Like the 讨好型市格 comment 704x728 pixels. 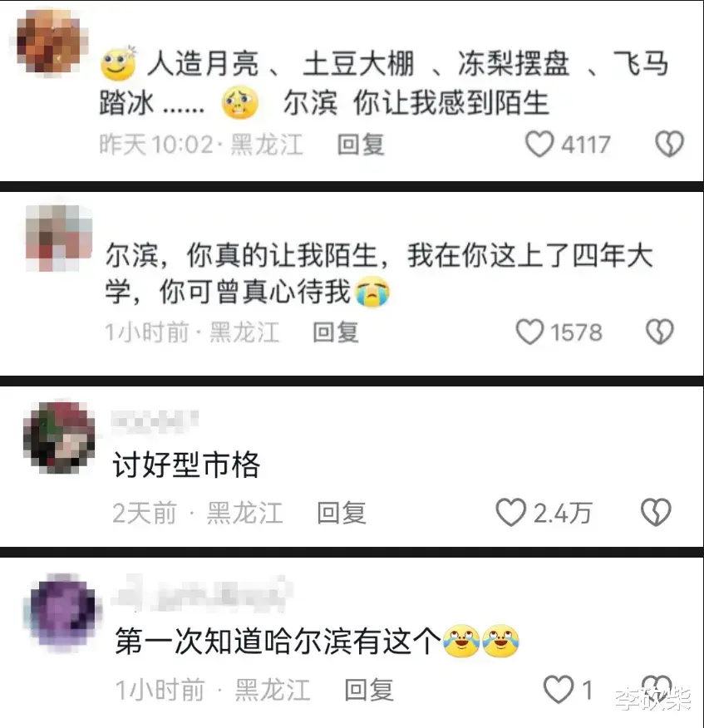[x=511, y=512]
